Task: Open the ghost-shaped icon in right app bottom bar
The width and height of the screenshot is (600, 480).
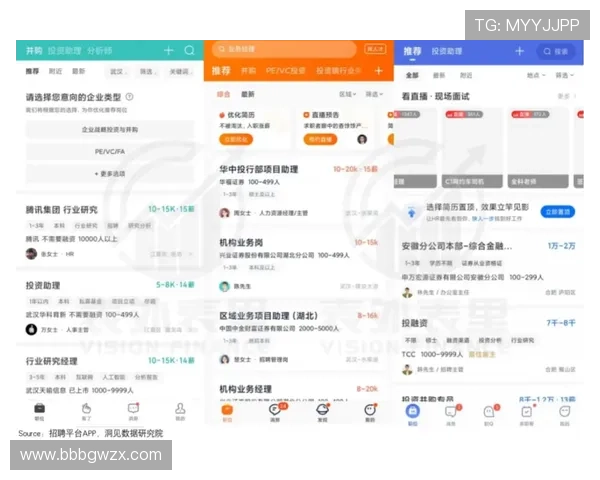Action: point(489,411)
